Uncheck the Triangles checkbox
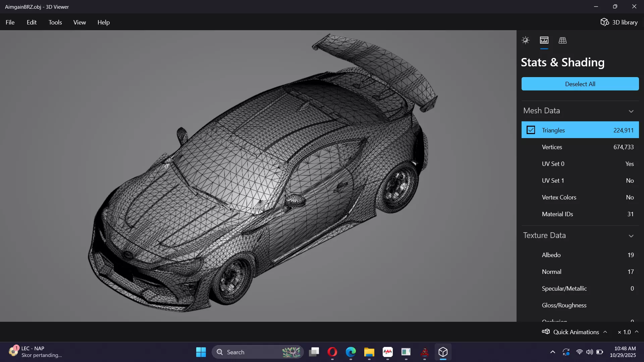This screenshot has height=362, width=644. point(531,130)
